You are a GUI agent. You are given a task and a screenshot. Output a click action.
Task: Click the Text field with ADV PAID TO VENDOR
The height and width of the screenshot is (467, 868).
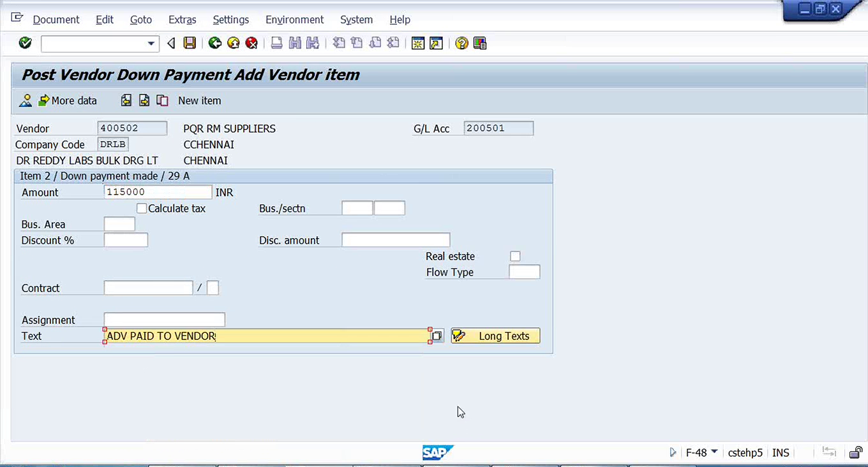[x=267, y=336]
